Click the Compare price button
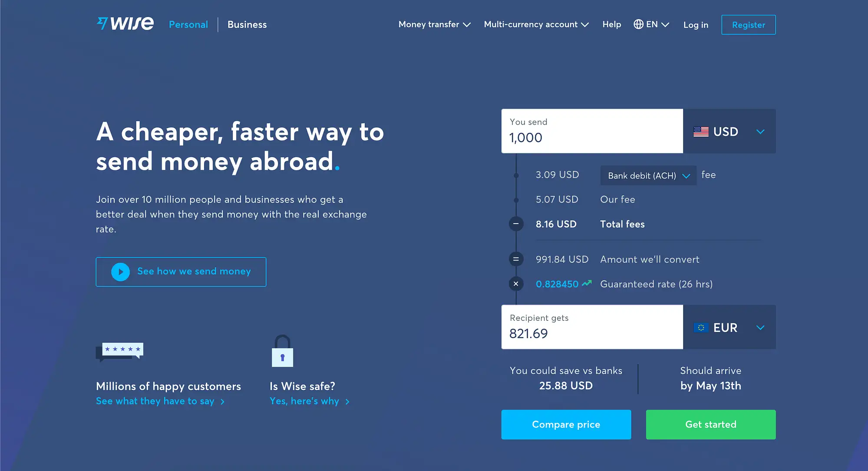Screen dimensions: 868x471 [566, 425]
